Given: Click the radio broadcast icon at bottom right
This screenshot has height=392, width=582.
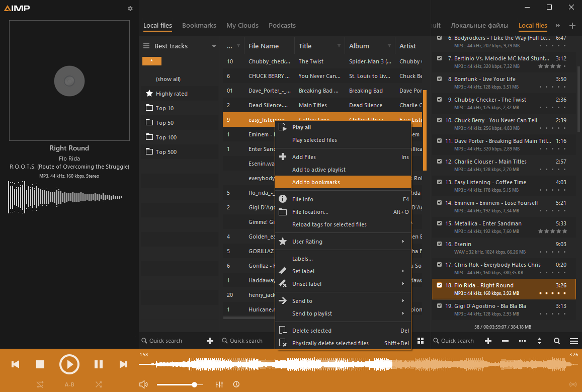Looking at the screenshot, I should coord(573,384).
